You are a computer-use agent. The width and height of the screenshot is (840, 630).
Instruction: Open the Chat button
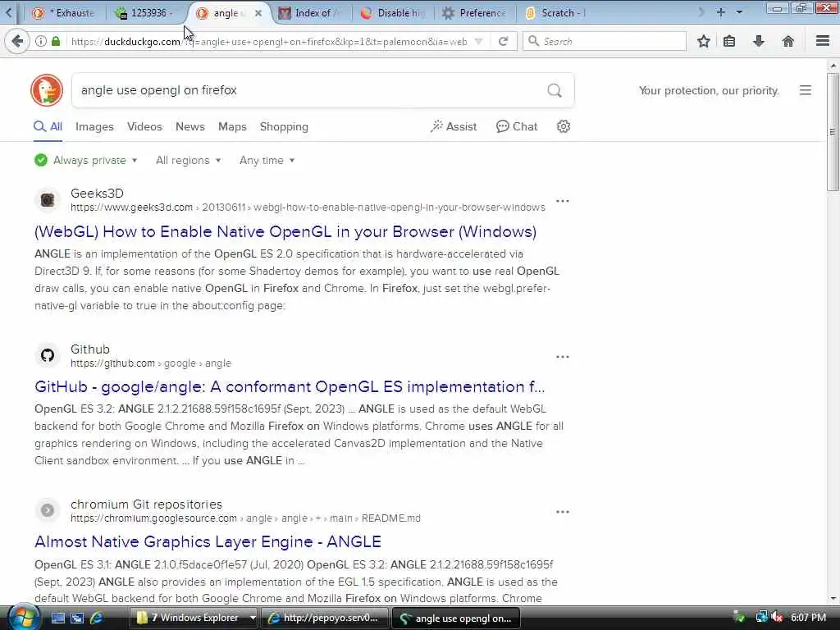click(x=517, y=126)
